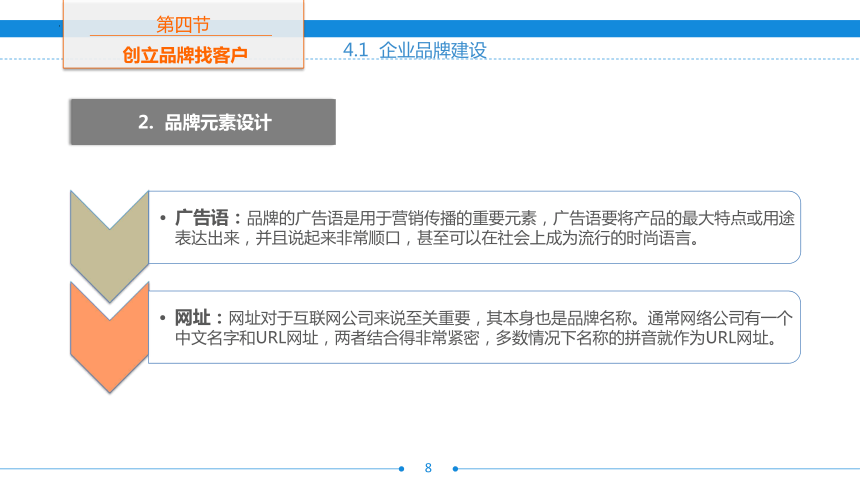Click the heading 4.1 企业品牌建设
The image size is (860, 484).
point(415,50)
